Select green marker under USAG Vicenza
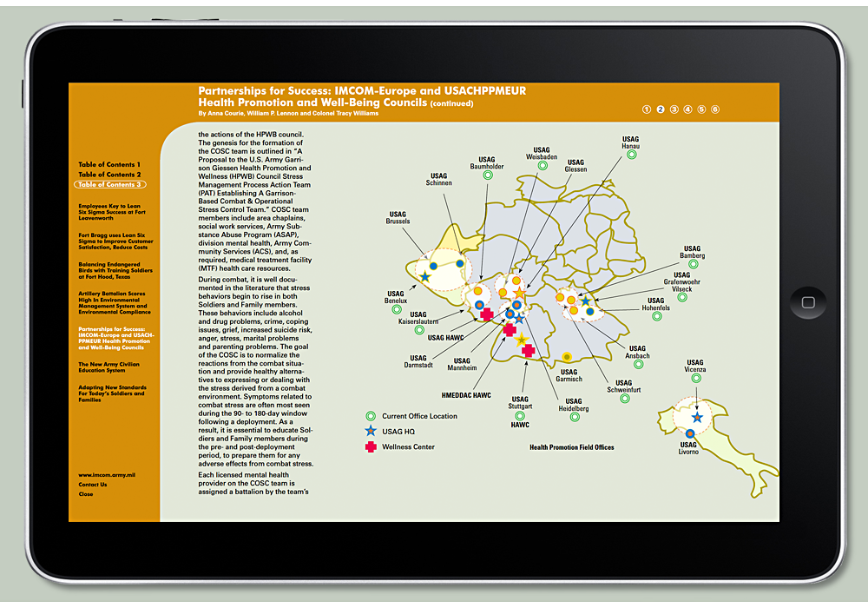The width and height of the screenshot is (868, 608). tap(696, 378)
